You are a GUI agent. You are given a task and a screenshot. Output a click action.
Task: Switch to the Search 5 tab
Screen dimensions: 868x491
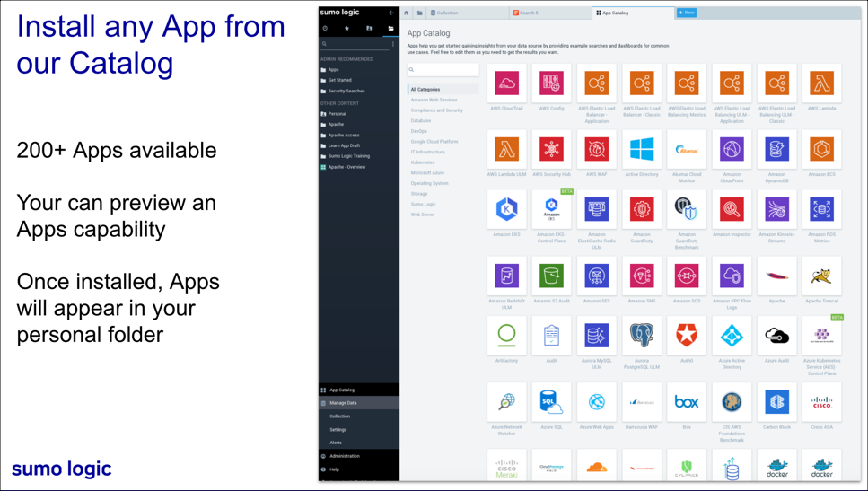[530, 13]
